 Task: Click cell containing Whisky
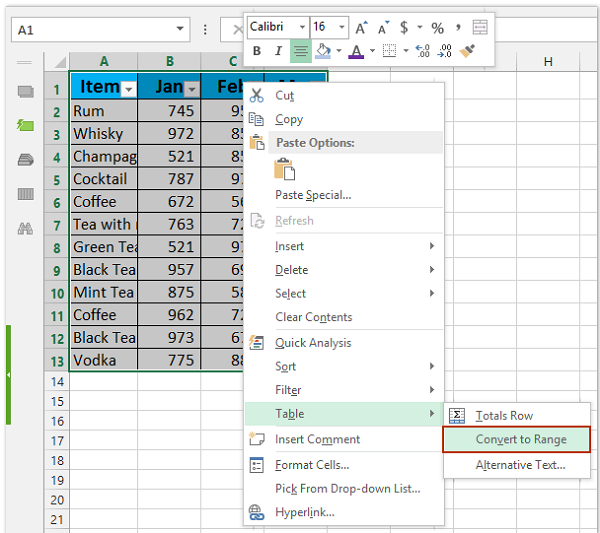(104, 134)
